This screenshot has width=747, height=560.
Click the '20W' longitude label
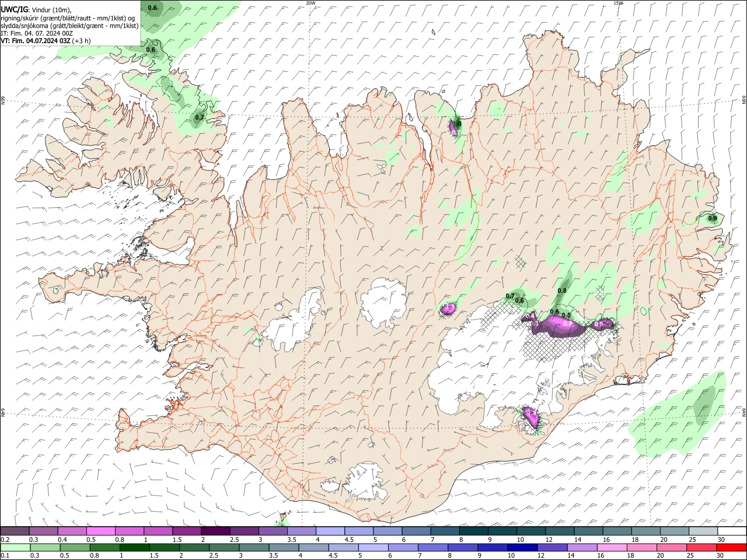(x=310, y=3)
